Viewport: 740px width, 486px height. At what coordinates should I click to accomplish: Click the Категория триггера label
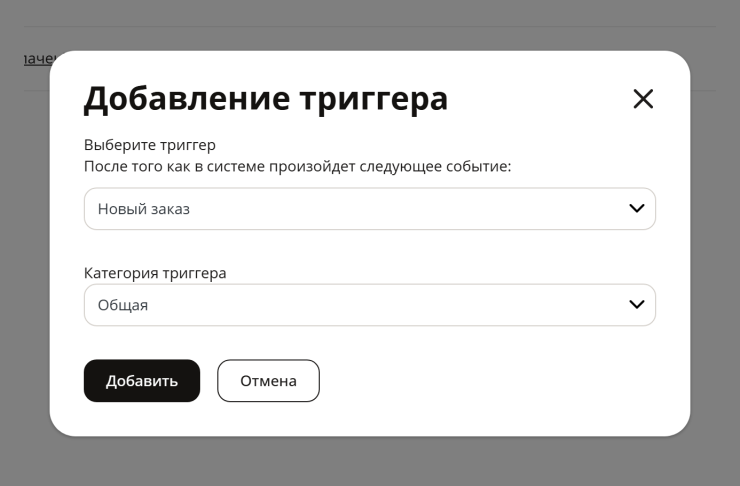pyautogui.click(x=155, y=273)
